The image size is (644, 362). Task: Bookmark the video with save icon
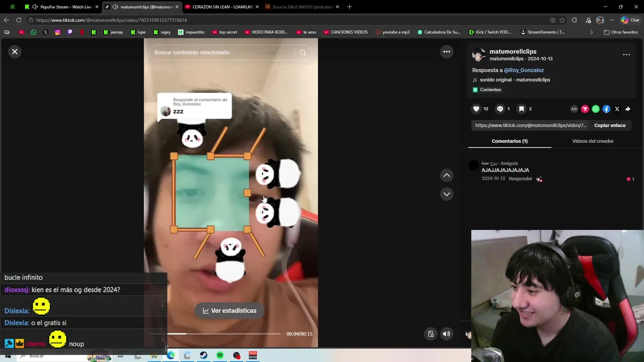pyautogui.click(x=522, y=109)
